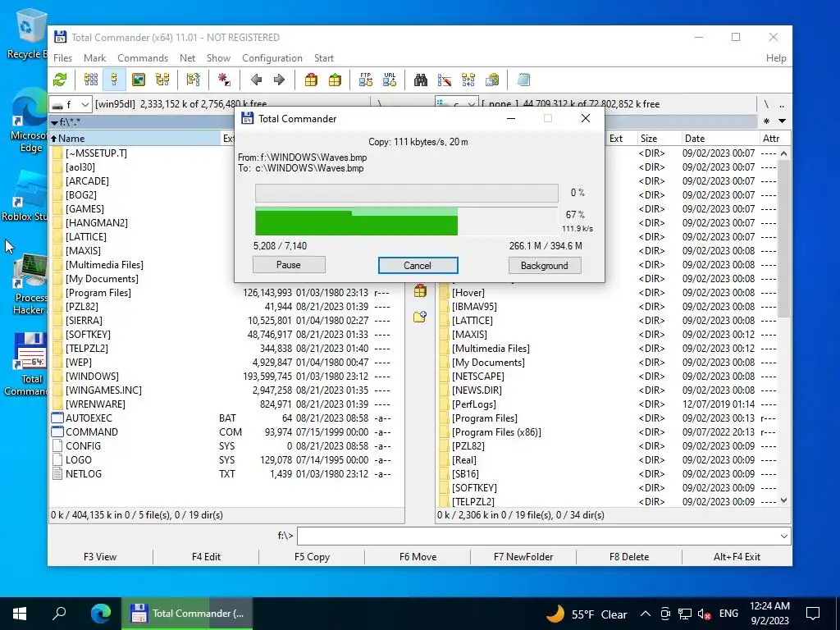Open Microsoft Edge from the taskbar
840x630 pixels.
coord(100,613)
